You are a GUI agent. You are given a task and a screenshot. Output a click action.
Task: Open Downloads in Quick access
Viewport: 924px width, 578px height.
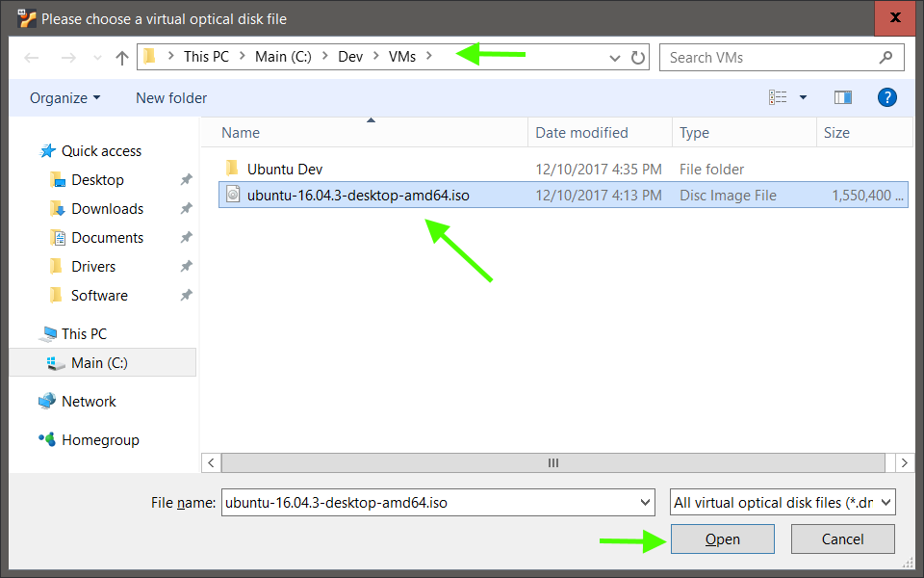pos(107,209)
